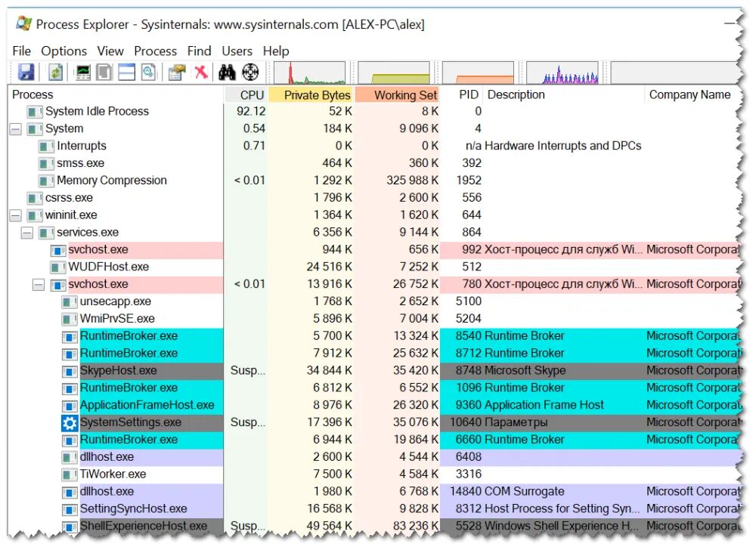The height and width of the screenshot is (550, 756).
Task: Select the RuntimeBroker.exe row with PID 8712
Action: pos(374,354)
